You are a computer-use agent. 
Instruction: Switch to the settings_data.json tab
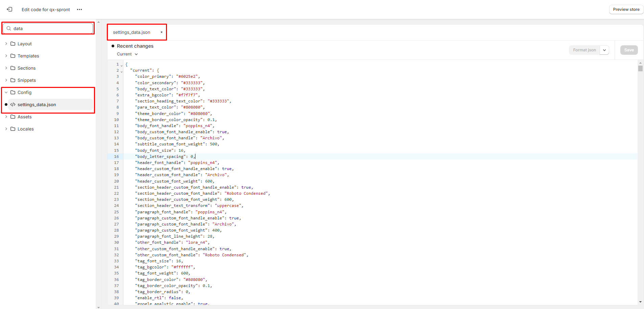[132, 32]
